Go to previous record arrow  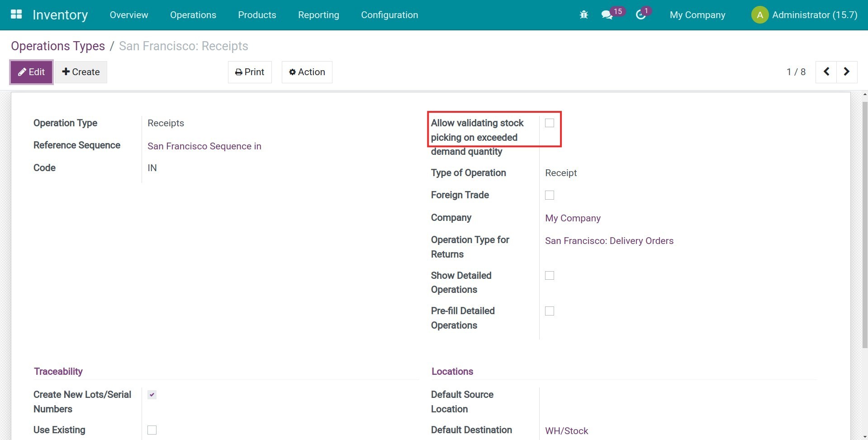tap(826, 72)
